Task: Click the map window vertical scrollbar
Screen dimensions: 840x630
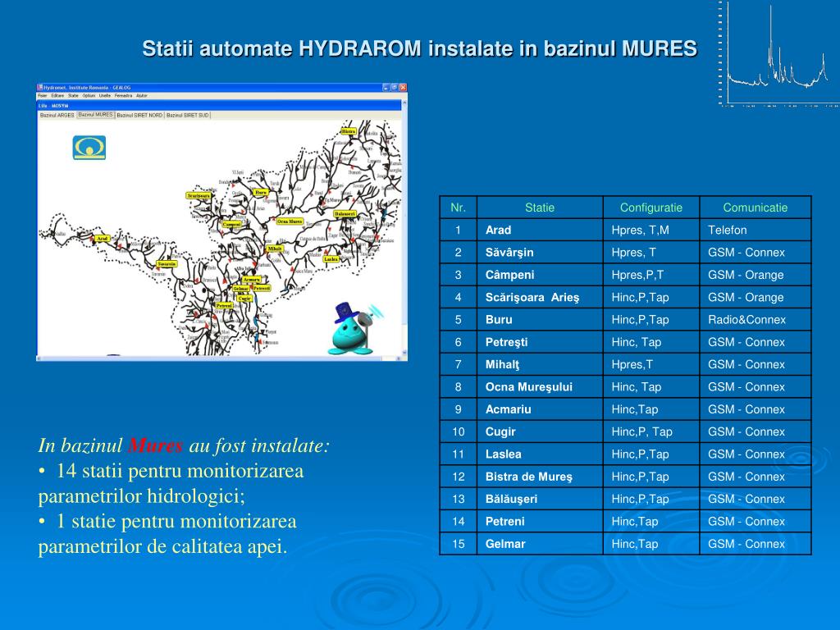Action: coord(404,228)
